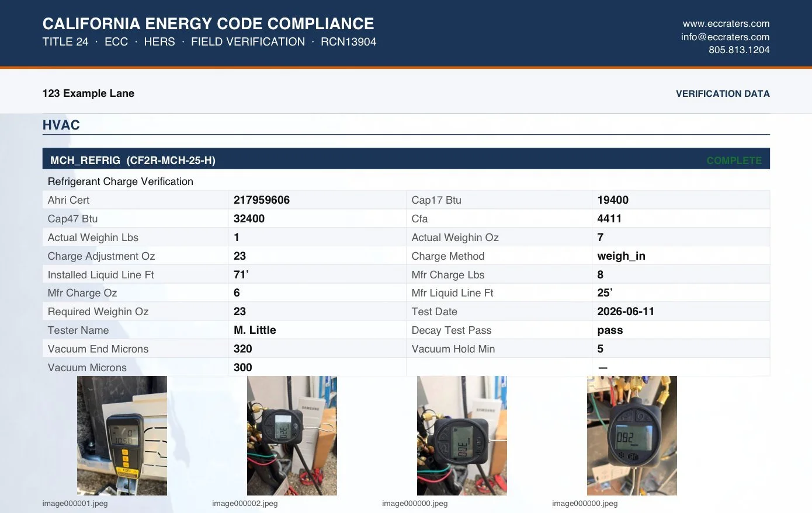Click the Charge Adjustment Oz label
This screenshot has width=812, height=513.
101,256
